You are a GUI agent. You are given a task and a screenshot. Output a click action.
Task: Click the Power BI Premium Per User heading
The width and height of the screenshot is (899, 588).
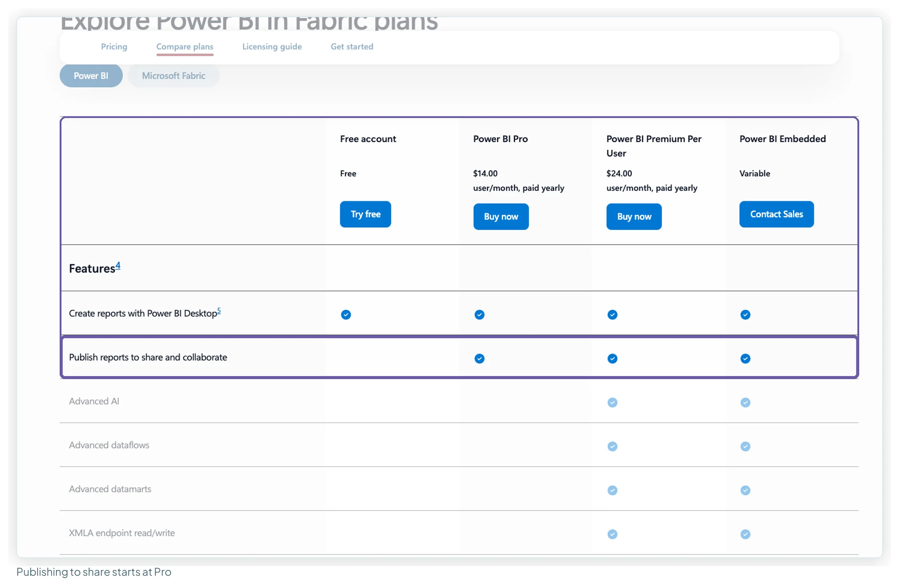pyautogui.click(x=654, y=146)
